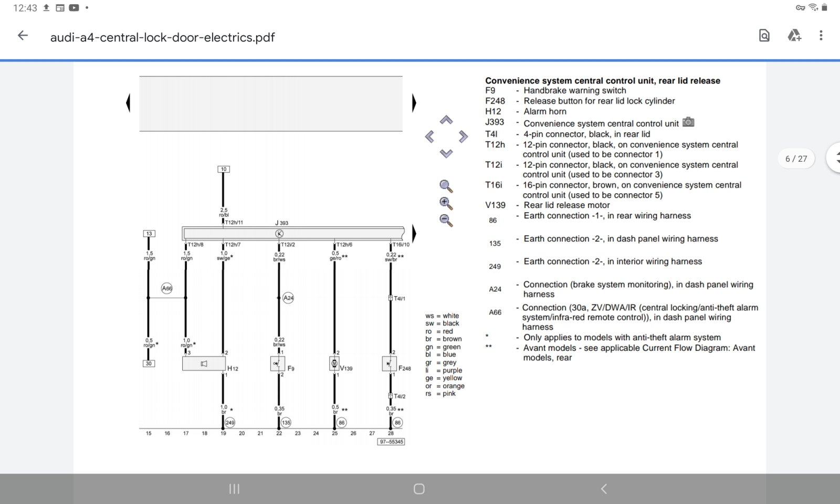Image resolution: width=840 pixels, height=504 pixels.
Task: Click the earth point 249 circle
Action: click(230, 423)
